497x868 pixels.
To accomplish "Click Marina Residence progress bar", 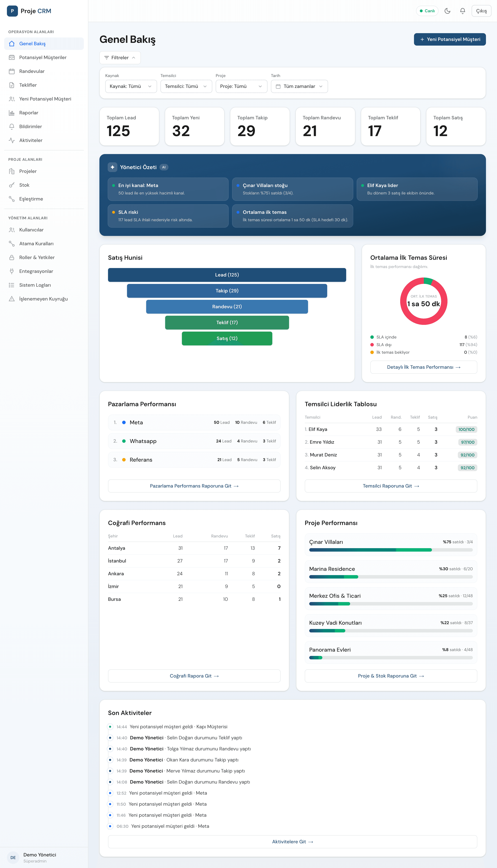I will tap(391, 577).
